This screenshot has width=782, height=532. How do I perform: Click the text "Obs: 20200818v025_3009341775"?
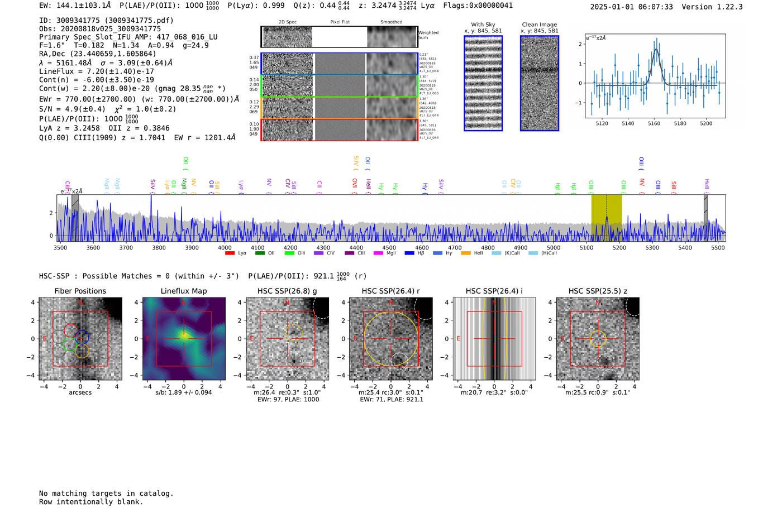pyautogui.click(x=100, y=29)
